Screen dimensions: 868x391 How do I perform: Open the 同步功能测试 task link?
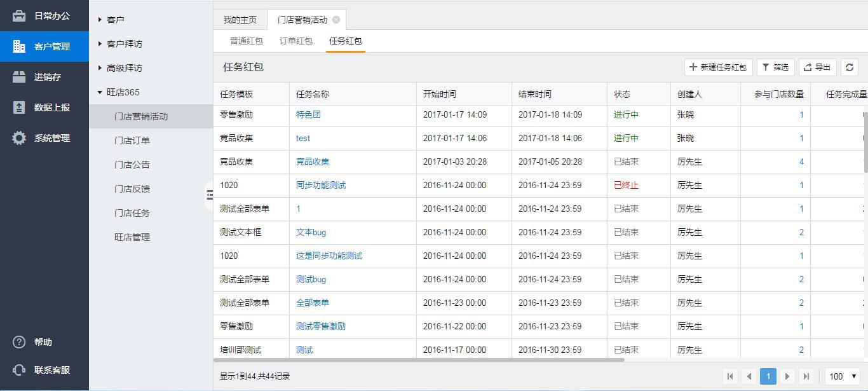pos(321,185)
